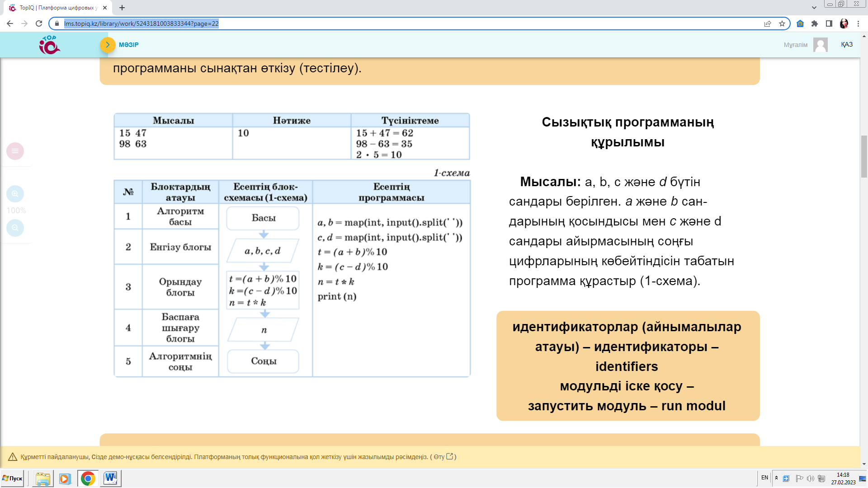868x488 pixels.
Task: Switch to Word in the taskbar
Action: (111, 479)
